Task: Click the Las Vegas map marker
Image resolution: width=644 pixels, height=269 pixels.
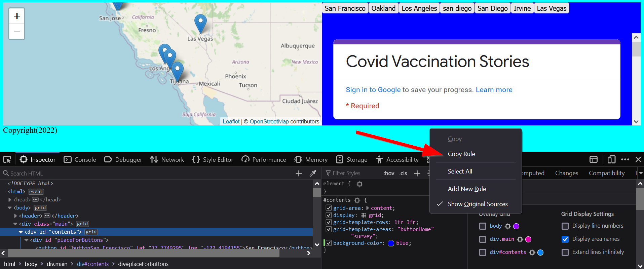Action: [200, 23]
